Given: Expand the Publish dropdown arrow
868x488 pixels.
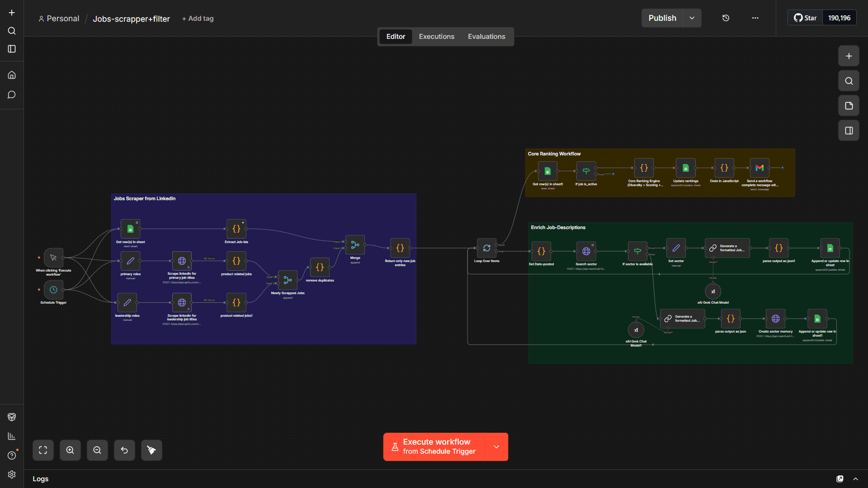Looking at the screenshot, I should point(692,18).
